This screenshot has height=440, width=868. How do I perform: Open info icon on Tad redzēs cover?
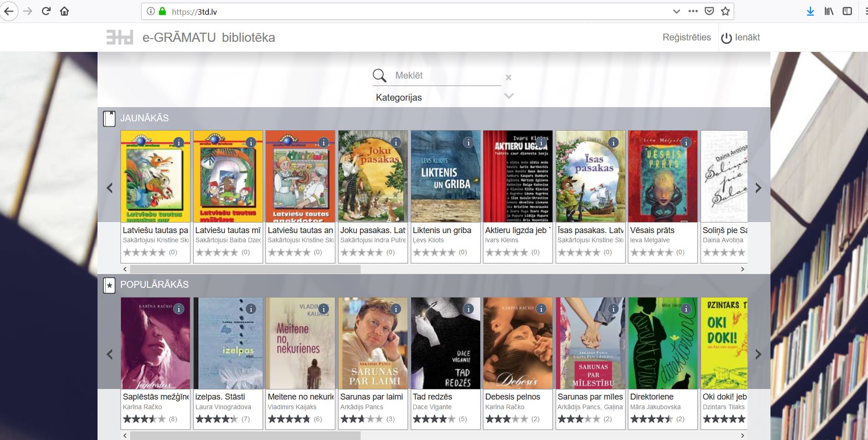468,309
